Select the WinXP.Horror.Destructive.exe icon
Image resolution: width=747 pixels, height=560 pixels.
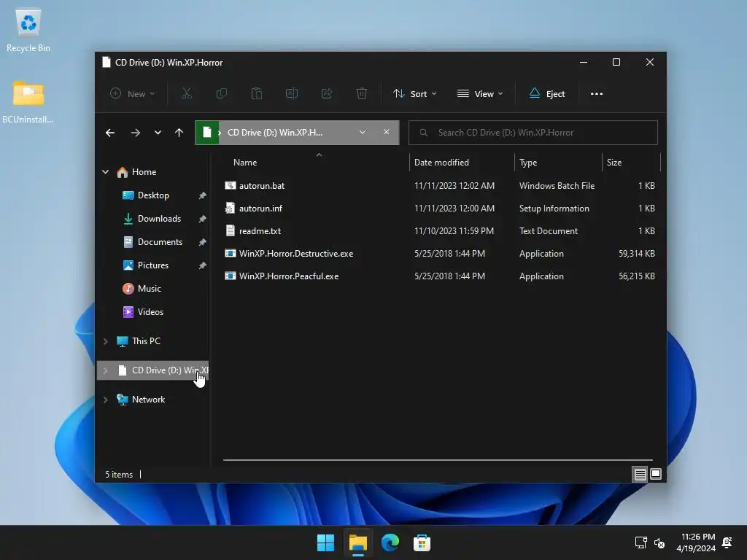coord(230,253)
